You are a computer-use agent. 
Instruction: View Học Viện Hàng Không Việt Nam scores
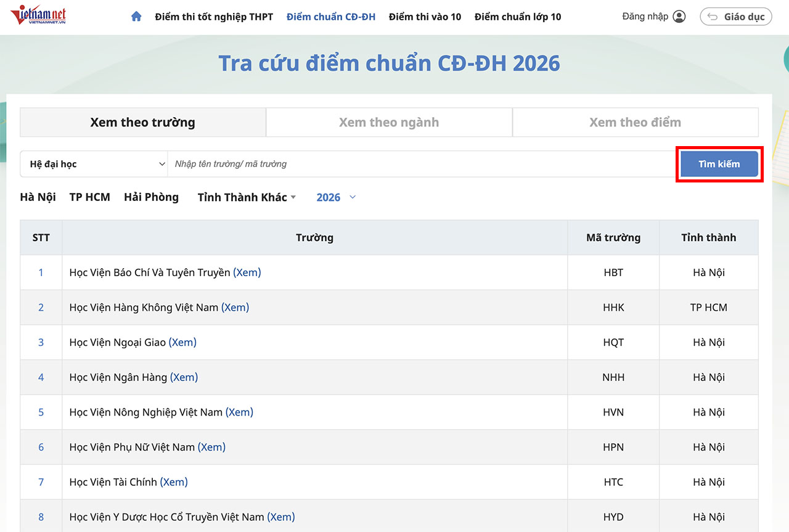tap(235, 308)
